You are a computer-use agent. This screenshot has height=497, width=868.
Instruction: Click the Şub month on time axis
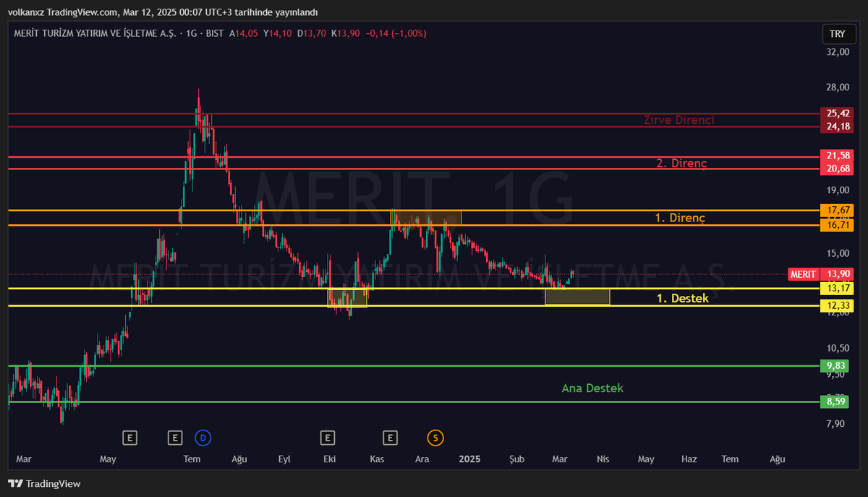(x=516, y=459)
